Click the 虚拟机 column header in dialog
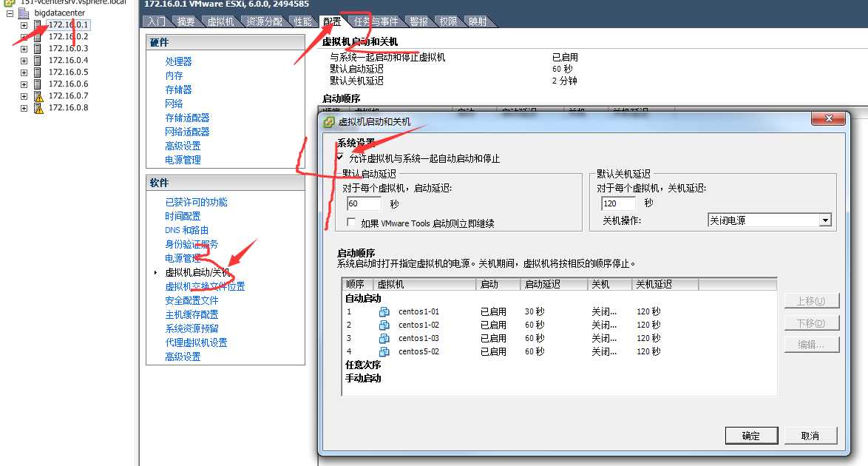The image size is (868, 466). coord(424,284)
